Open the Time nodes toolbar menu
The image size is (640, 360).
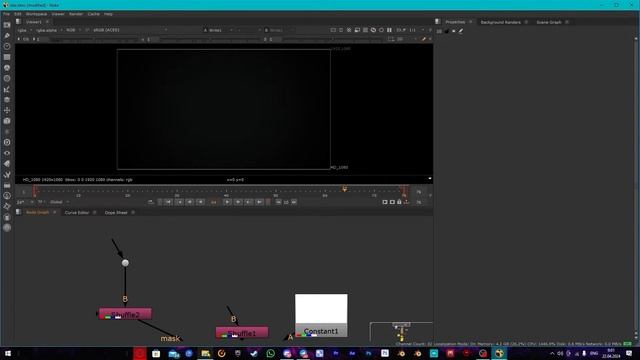click(7, 46)
